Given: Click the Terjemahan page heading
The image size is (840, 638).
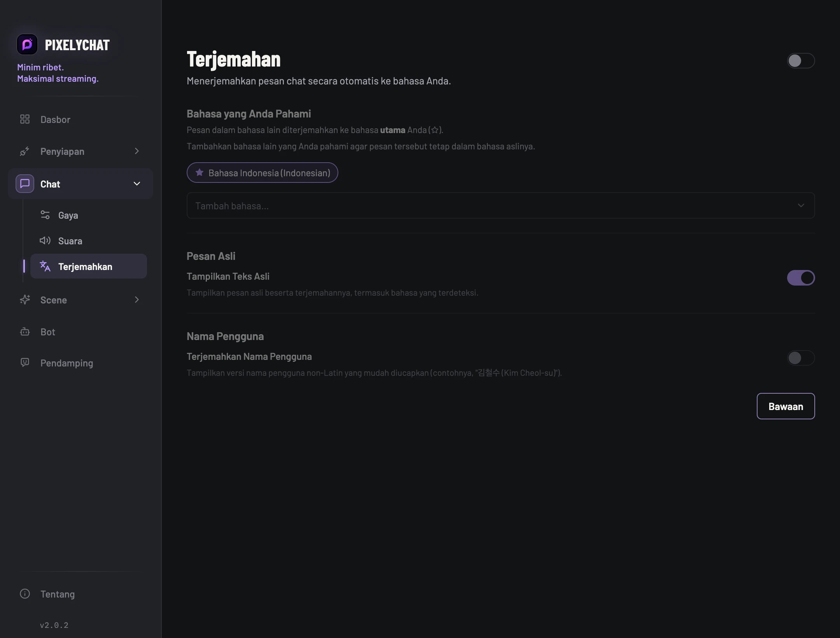Looking at the screenshot, I should pyautogui.click(x=234, y=59).
